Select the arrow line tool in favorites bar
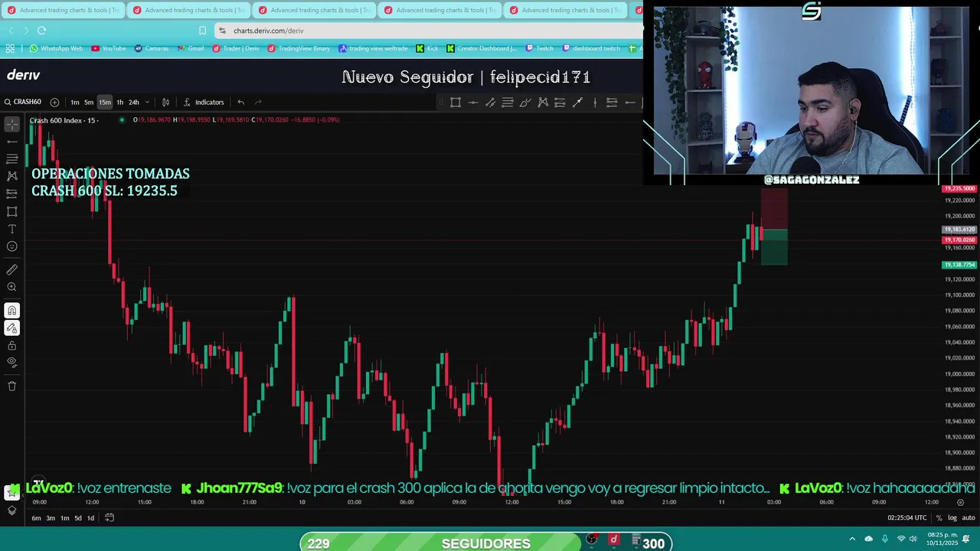This screenshot has height=551, width=980. tap(577, 102)
